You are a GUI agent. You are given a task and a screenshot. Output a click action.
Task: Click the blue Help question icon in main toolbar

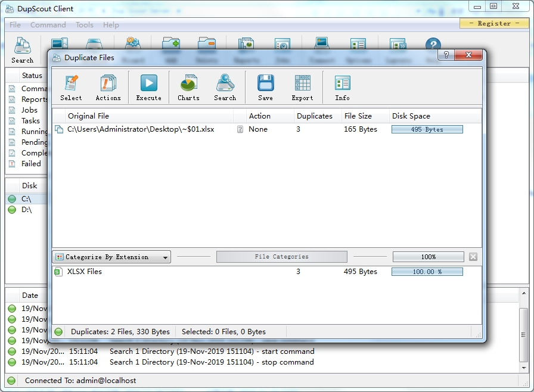coord(433,44)
